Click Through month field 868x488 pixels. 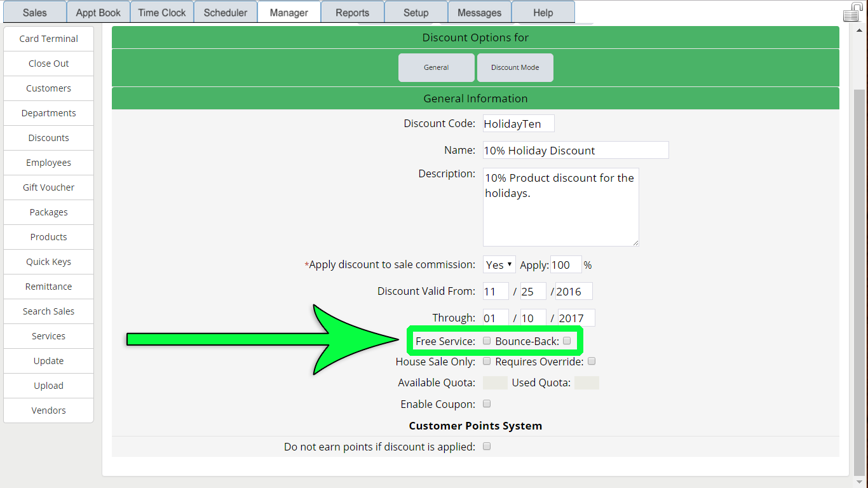(x=496, y=318)
